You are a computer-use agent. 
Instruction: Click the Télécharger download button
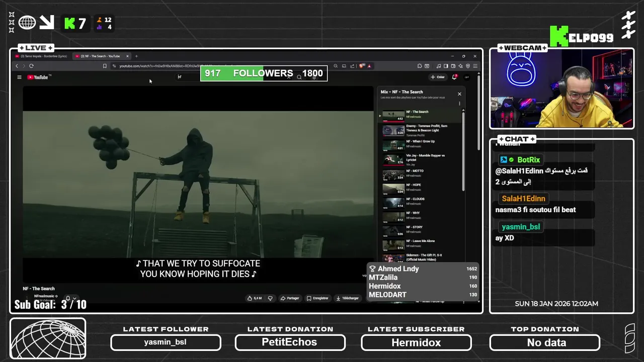click(348, 298)
